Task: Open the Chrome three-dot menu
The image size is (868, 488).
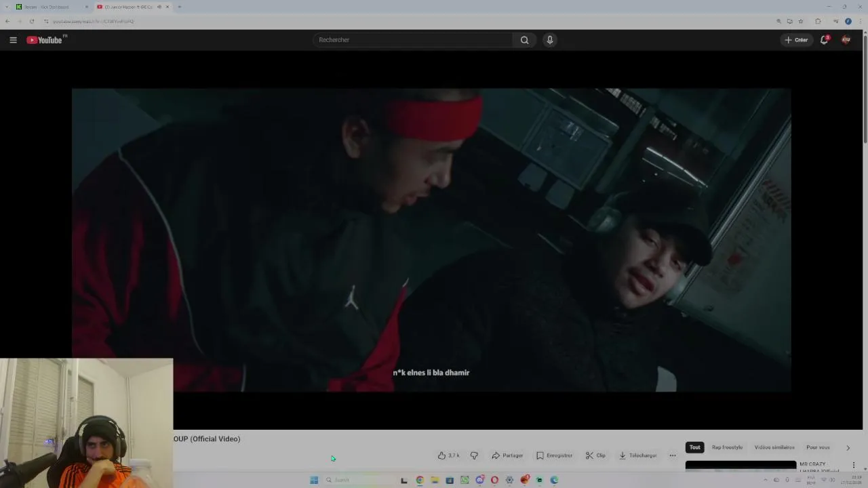Action: [859, 21]
